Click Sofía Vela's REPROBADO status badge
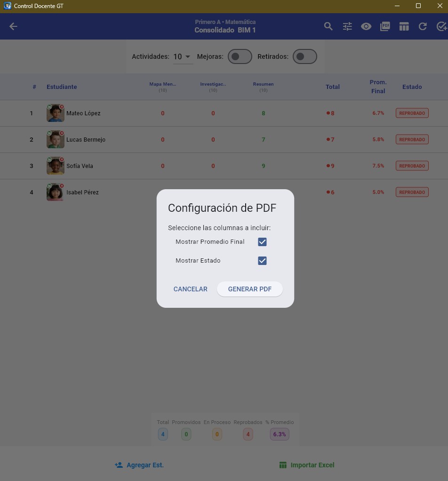The height and width of the screenshot is (481, 448). click(x=412, y=166)
